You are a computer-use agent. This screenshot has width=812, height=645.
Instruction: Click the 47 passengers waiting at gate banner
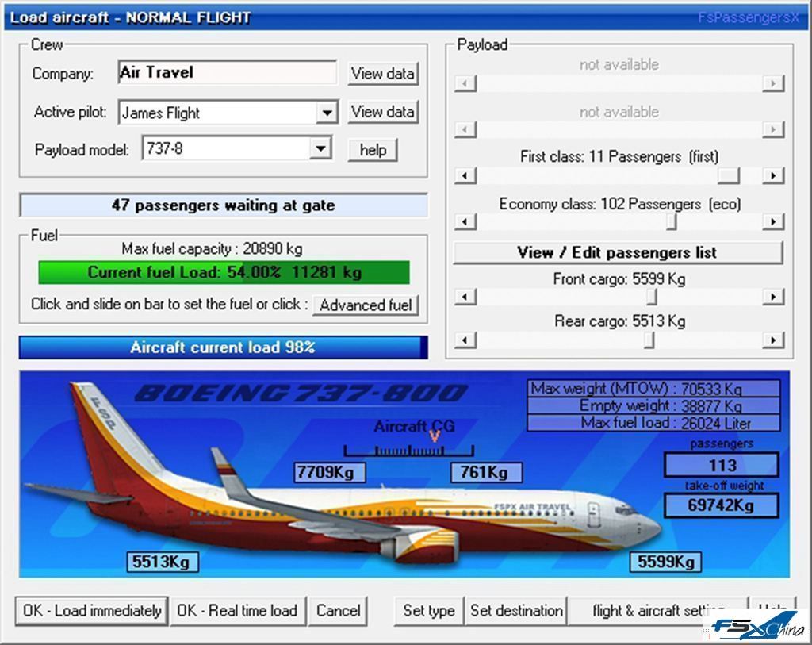click(x=224, y=205)
